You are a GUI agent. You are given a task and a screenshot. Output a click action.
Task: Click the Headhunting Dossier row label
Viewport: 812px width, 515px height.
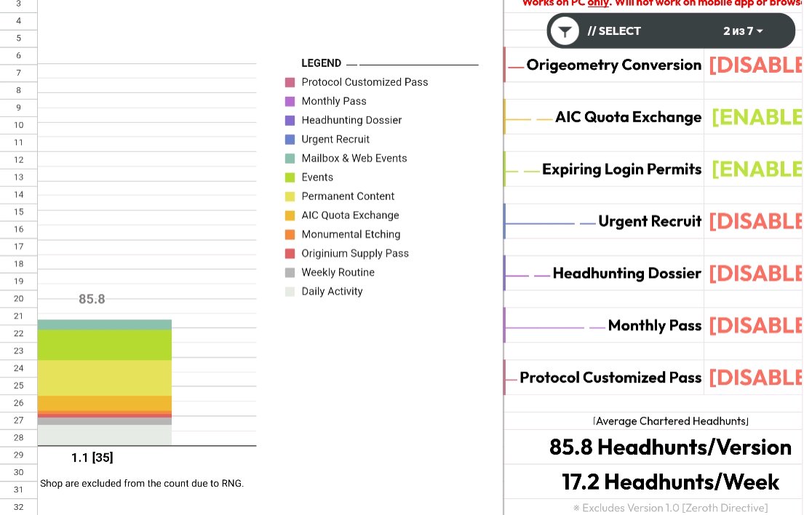point(626,274)
